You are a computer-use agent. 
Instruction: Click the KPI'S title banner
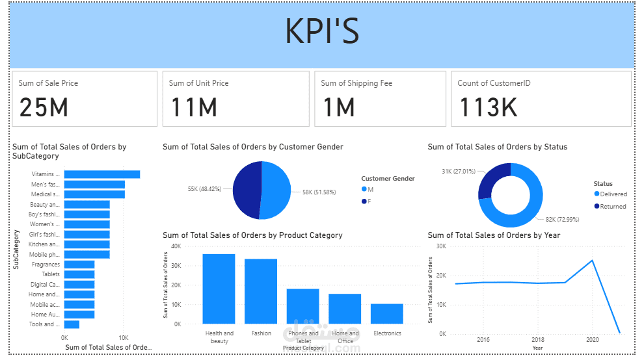click(322, 35)
